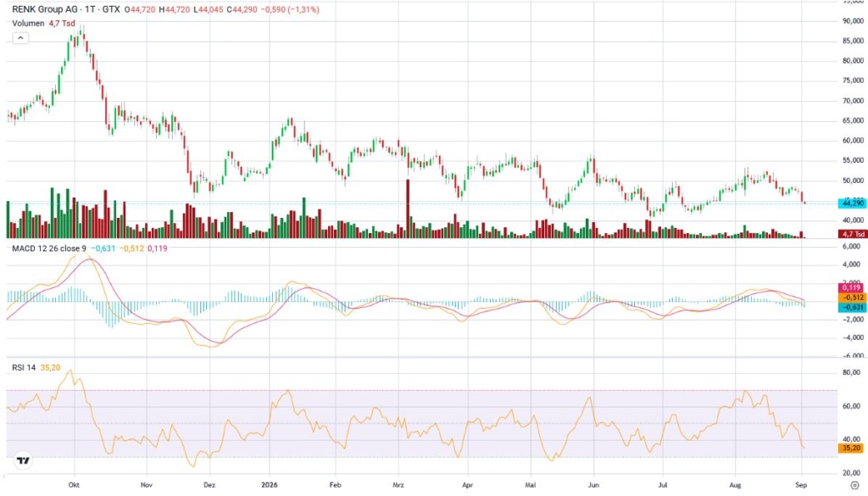
Task: Collapse the indicator legend chevron button
Action: [x=20, y=38]
